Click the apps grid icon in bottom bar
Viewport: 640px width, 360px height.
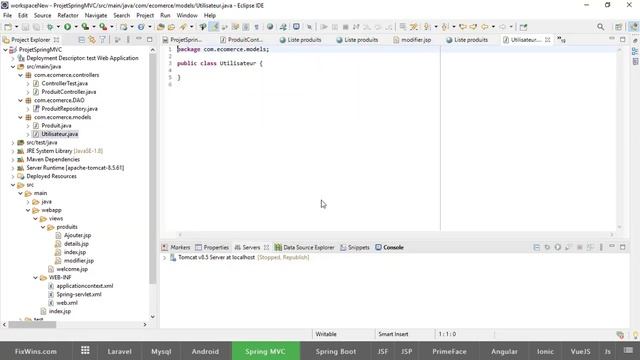click(85, 351)
